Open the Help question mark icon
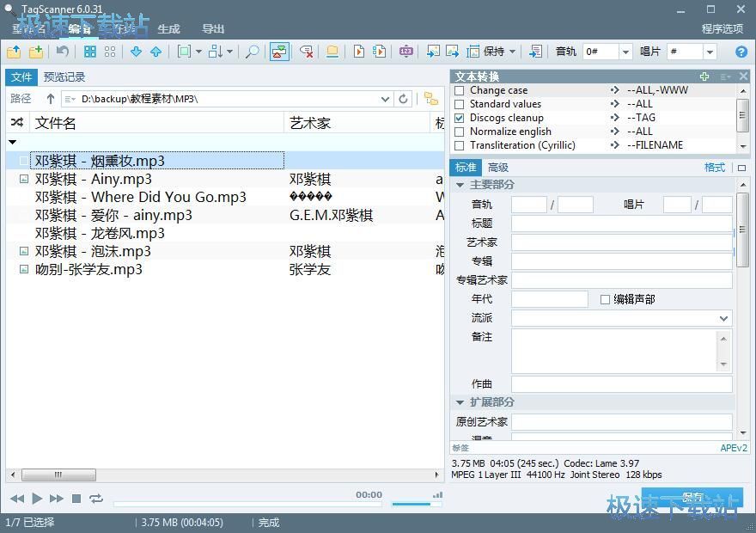The image size is (756, 533). 741,52
